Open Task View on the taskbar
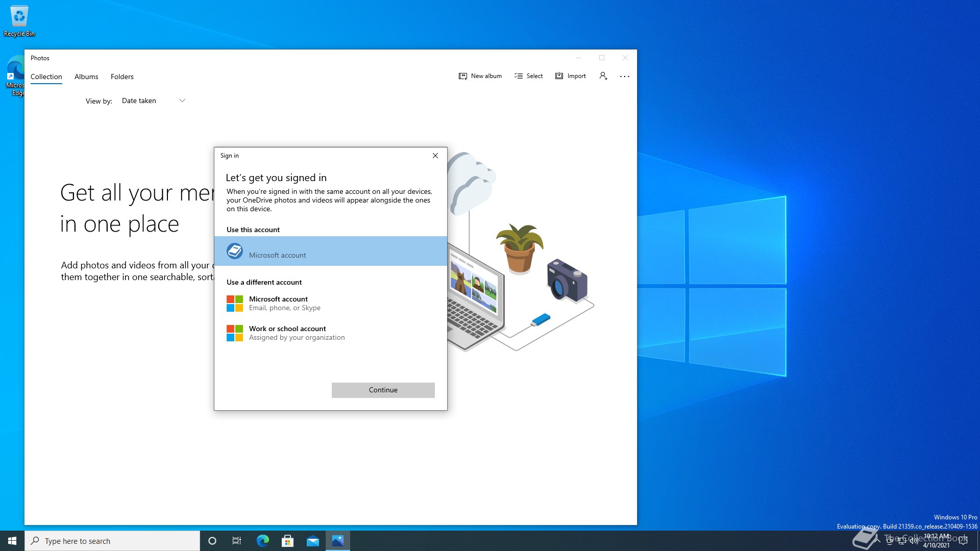 (237, 541)
